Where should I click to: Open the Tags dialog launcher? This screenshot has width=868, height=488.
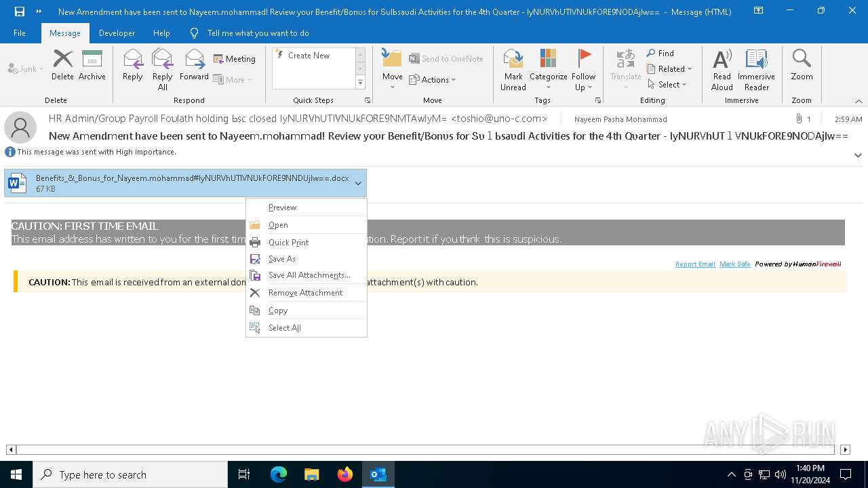tap(598, 100)
